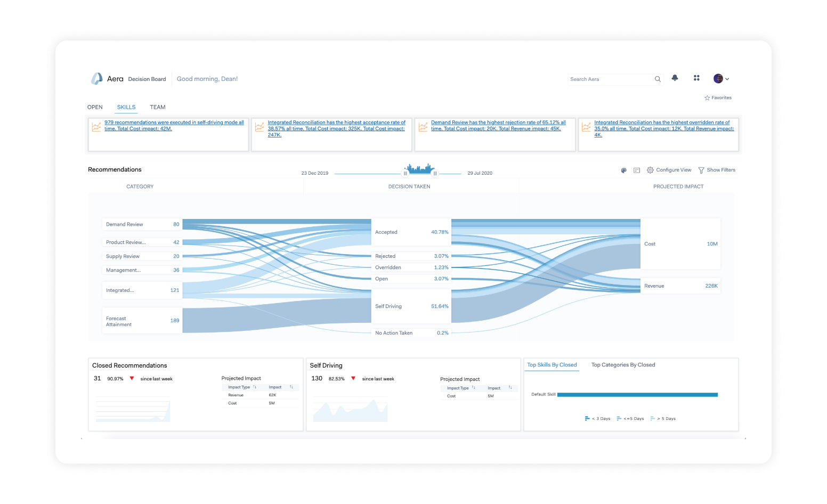Switch to the TEAM tab

click(x=158, y=107)
